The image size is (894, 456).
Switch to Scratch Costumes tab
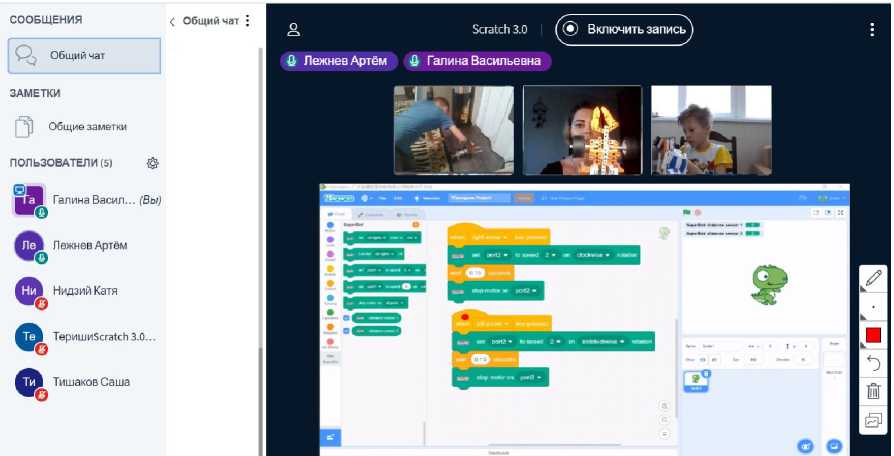click(371, 215)
